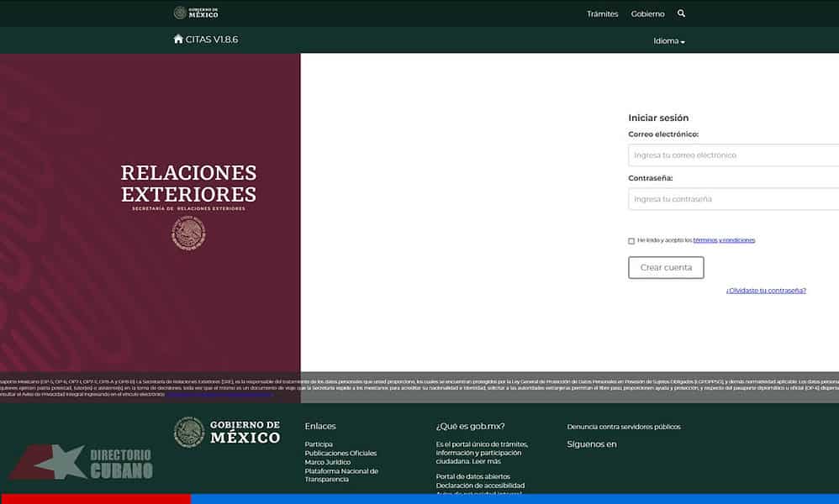Go to the CITAS home icon
The image size is (839, 504).
178,39
